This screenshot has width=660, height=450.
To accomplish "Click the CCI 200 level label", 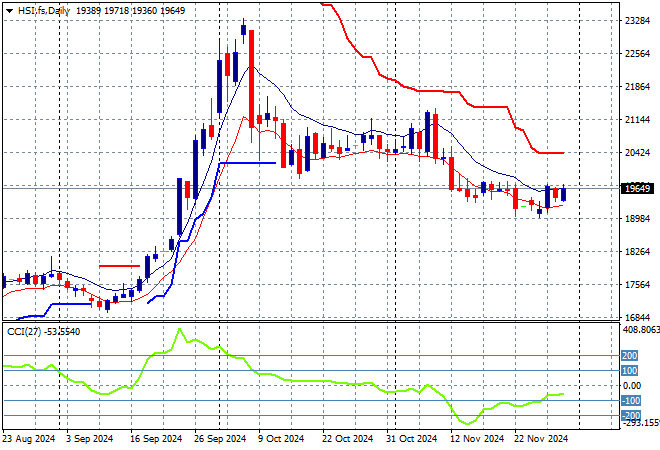I will tap(629, 355).
